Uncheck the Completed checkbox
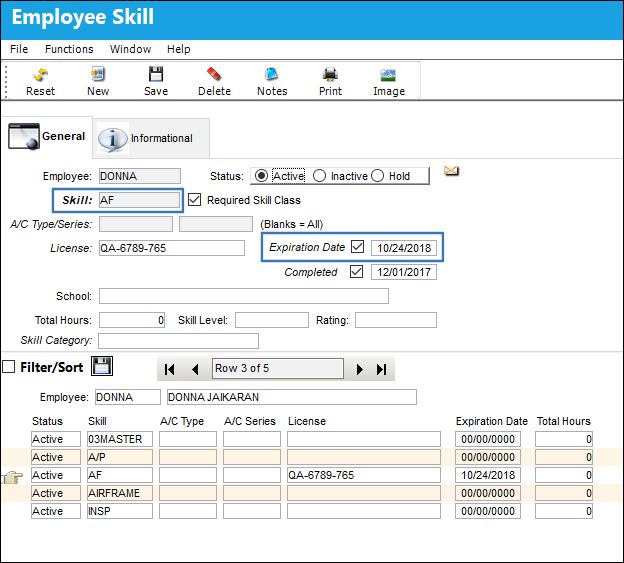The height and width of the screenshot is (563, 624). pos(356,272)
